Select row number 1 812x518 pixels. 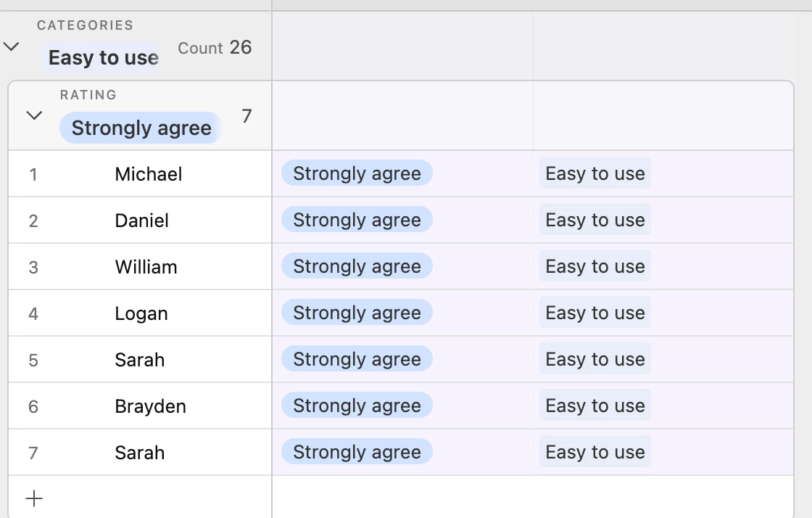pyautogui.click(x=33, y=175)
